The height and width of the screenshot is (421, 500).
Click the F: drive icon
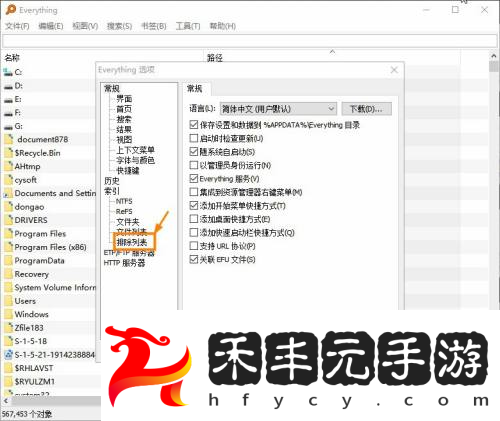(x=8, y=113)
